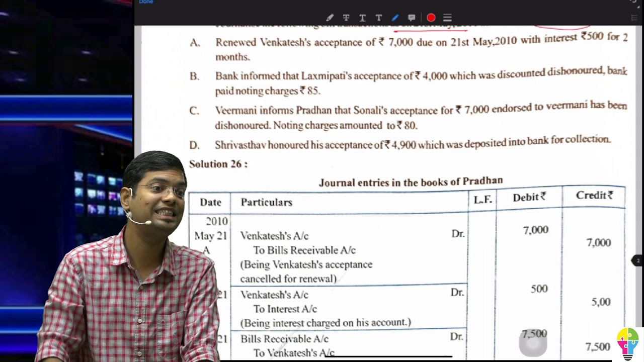Open the red color picker swatch

(431, 18)
